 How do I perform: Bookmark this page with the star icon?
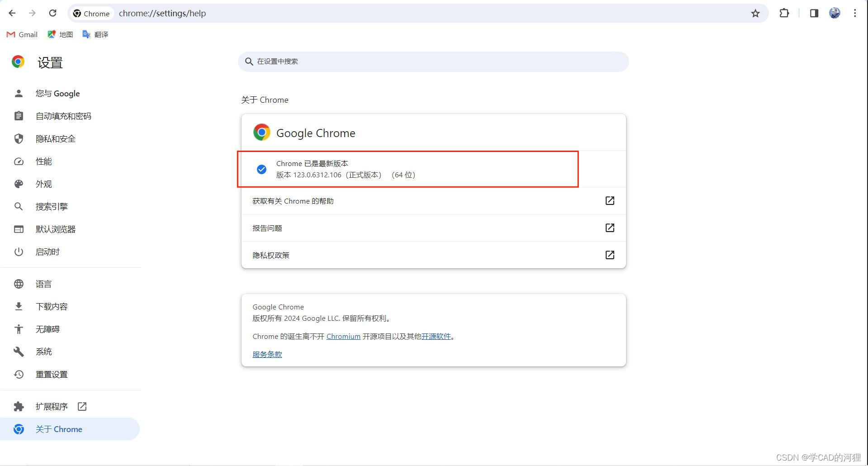755,13
